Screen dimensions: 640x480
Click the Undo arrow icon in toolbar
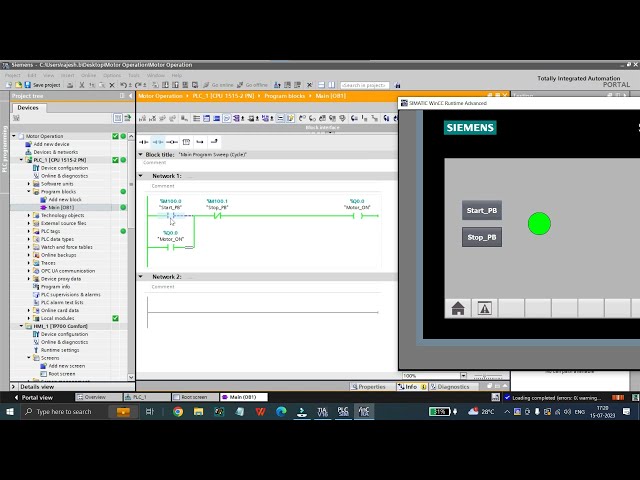click(x=123, y=85)
